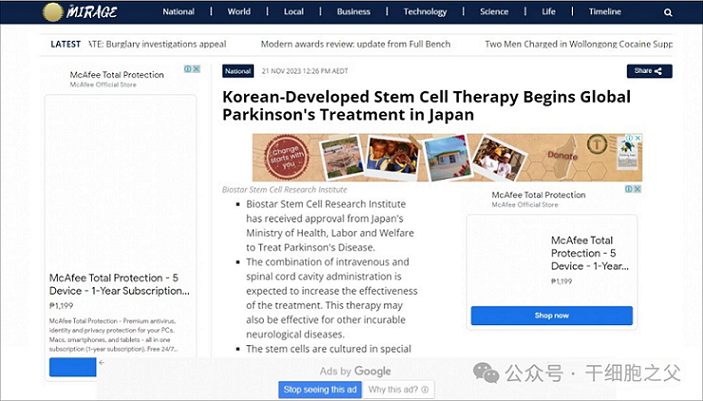Screen dimensions: 703x401
Task: Click the back arrow under Ads by Google
Action: click(101, 363)
